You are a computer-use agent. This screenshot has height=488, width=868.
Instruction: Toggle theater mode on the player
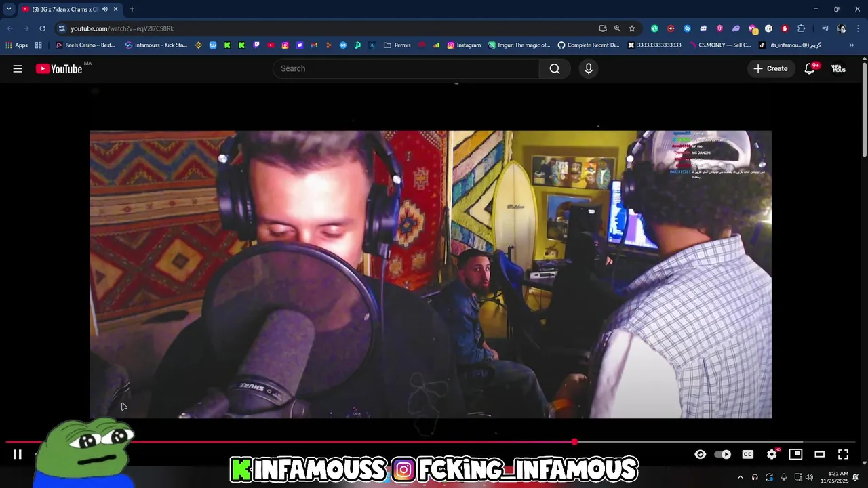point(819,454)
